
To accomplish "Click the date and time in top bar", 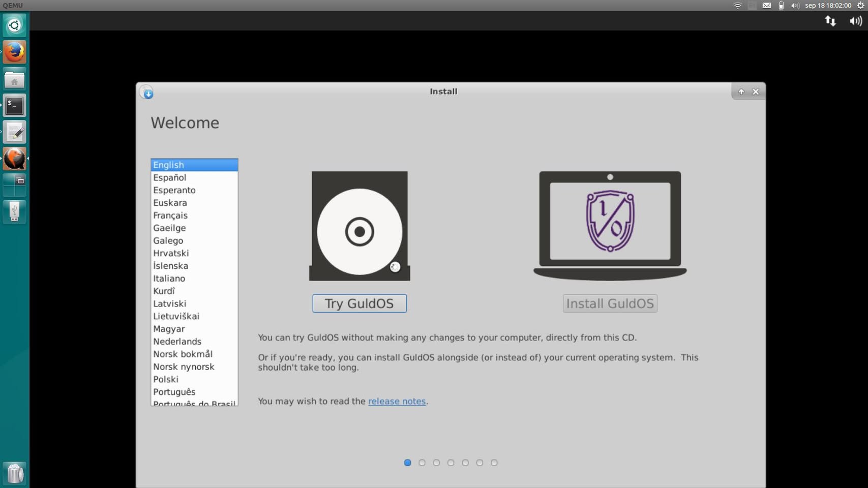I will (828, 6).
